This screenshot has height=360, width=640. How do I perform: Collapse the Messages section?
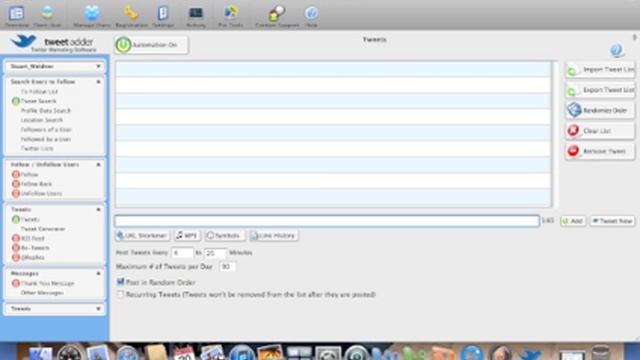coord(98,273)
